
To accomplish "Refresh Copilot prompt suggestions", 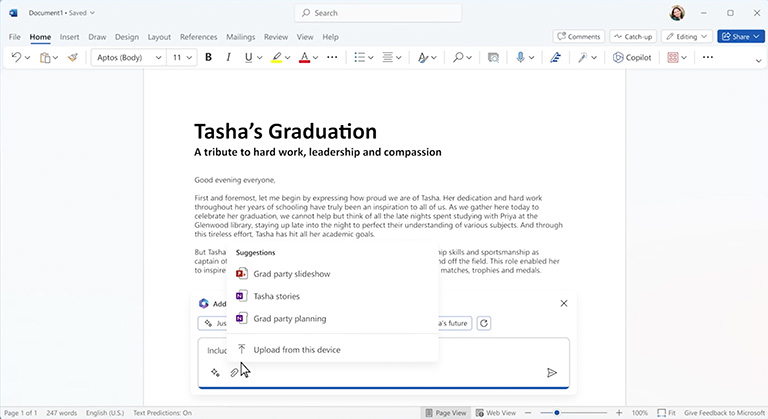I will coord(485,323).
